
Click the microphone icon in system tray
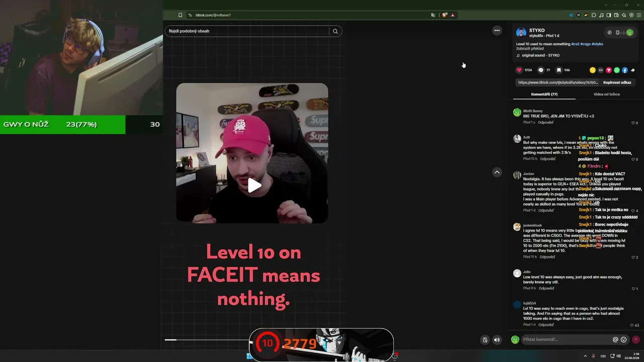[594, 356]
